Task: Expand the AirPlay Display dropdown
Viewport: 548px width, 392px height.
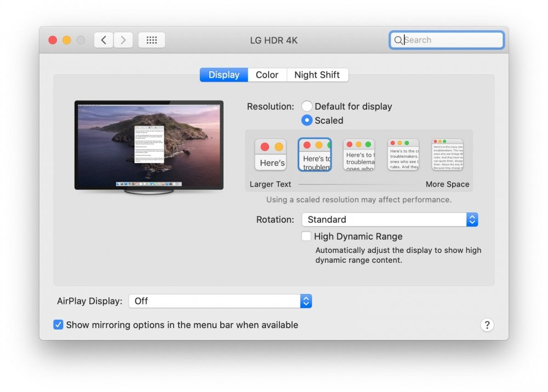Action: [x=220, y=301]
